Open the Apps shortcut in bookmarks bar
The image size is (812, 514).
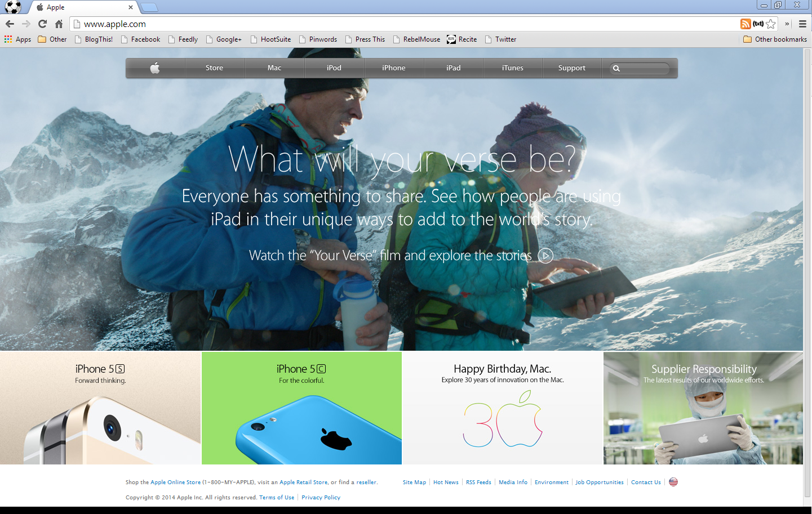17,39
